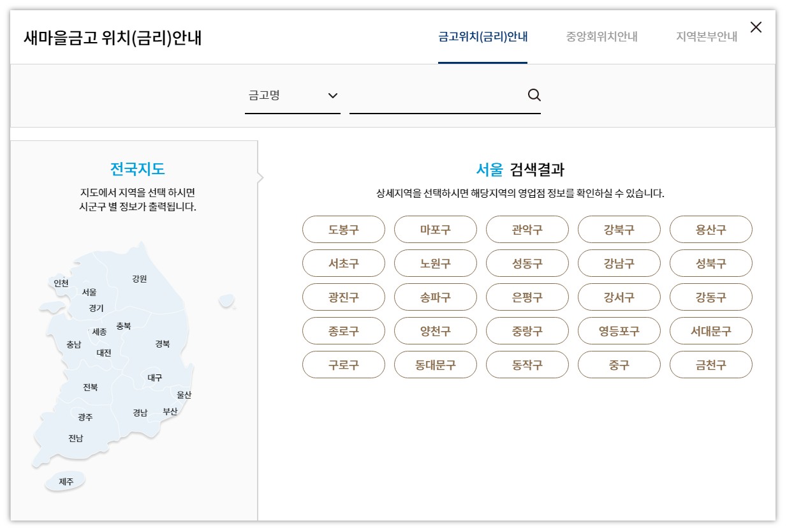The image size is (787, 532).
Task: Select the 서대문구 district button
Action: click(x=711, y=331)
